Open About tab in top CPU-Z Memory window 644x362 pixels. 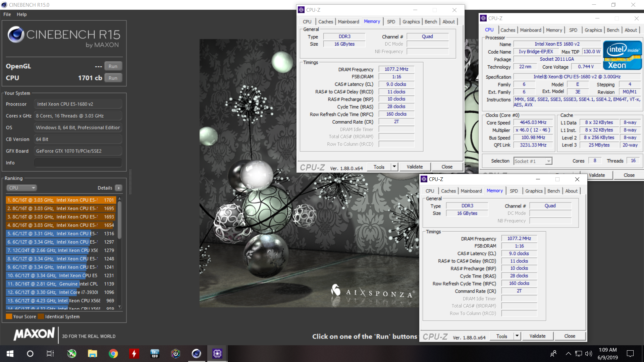click(x=448, y=21)
